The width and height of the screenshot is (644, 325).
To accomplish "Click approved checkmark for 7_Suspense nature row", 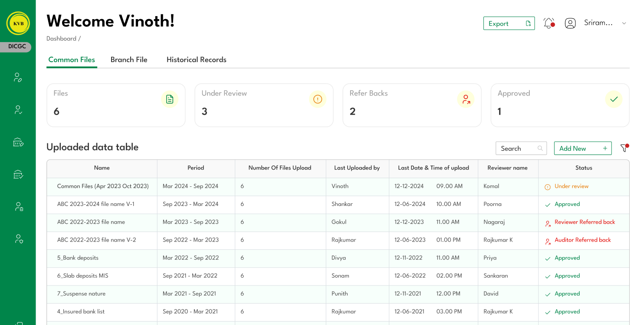I will [548, 294].
